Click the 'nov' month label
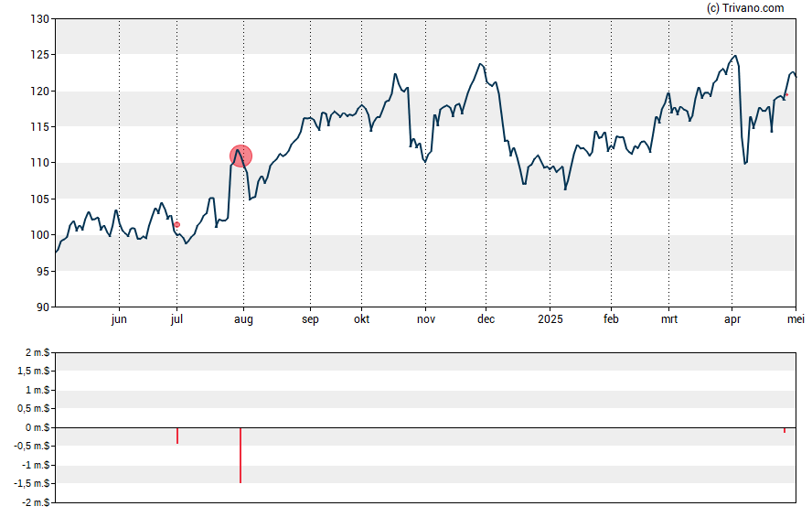The image size is (812, 517). (x=426, y=319)
